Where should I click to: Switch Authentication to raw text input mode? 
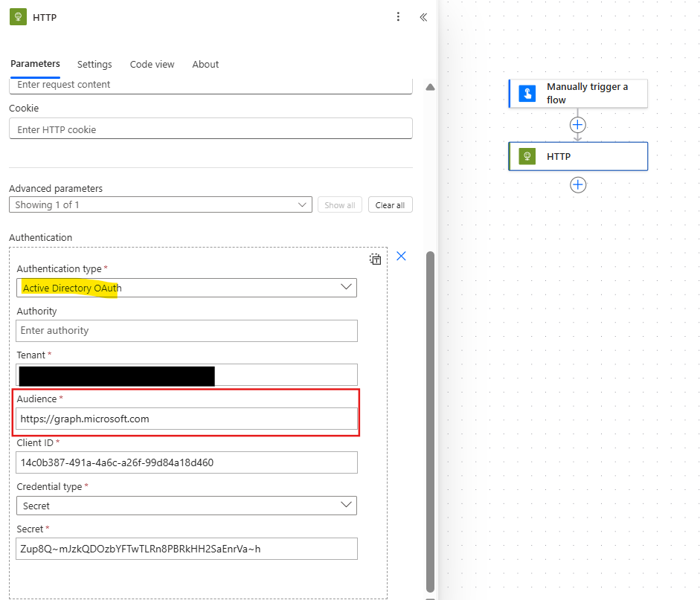tap(375, 259)
